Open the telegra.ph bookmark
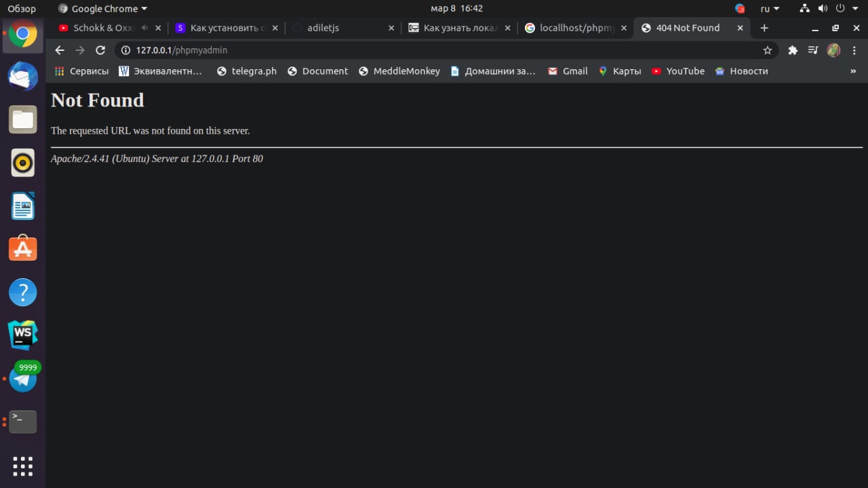The width and height of the screenshot is (868, 488). click(247, 71)
